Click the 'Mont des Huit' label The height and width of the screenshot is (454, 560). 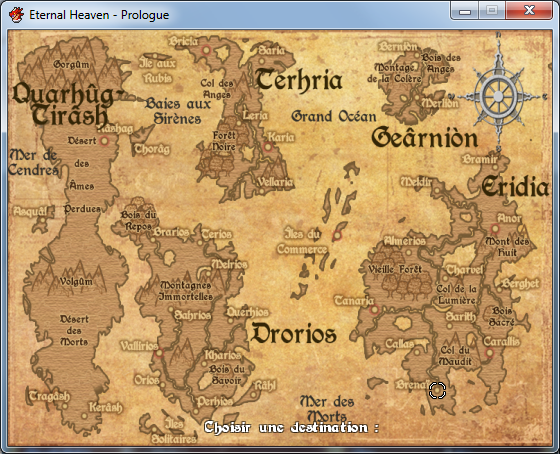click(507, 247)
